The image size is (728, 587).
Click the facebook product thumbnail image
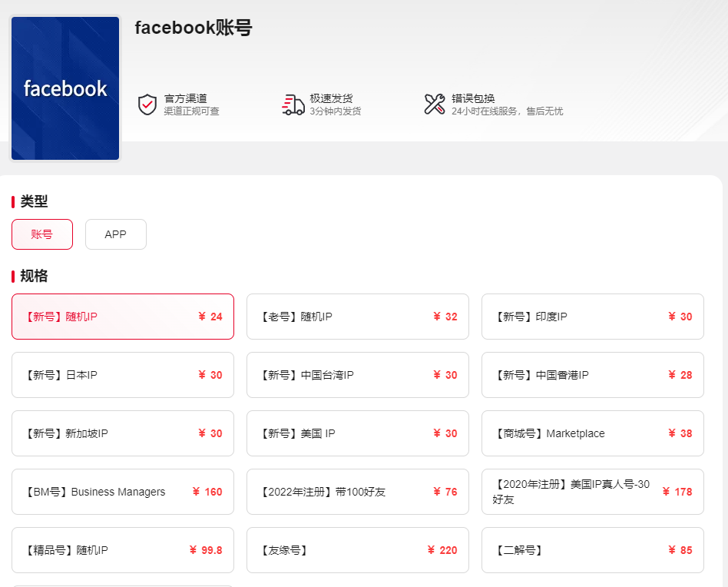(x=65, y=88)
